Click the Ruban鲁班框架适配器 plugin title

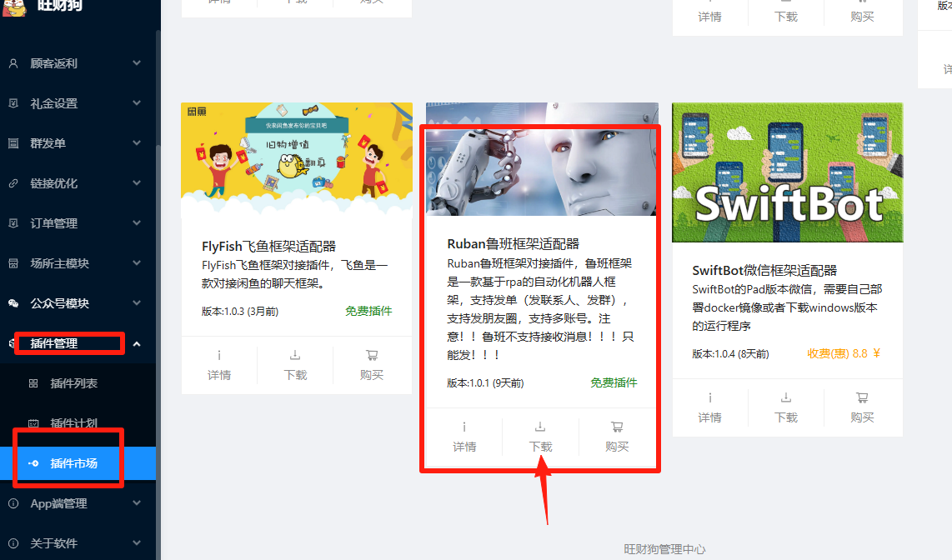click(x=513, y=244)
